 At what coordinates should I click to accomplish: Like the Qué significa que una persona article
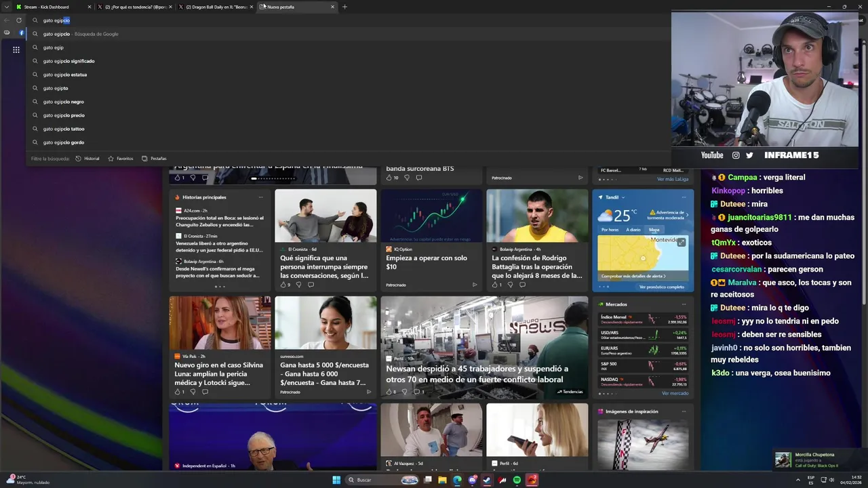click(x=285, y=285)
